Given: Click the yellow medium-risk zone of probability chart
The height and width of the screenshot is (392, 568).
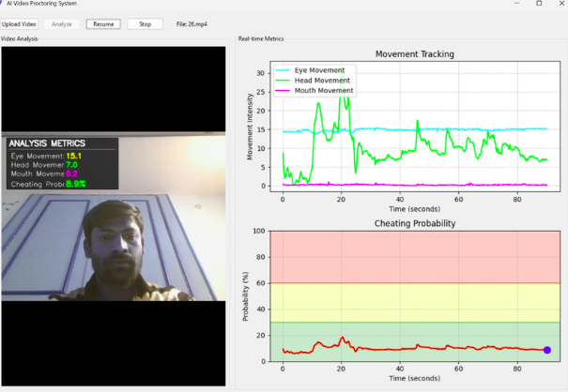Looking at the screenshot, I should click(415, 303).
